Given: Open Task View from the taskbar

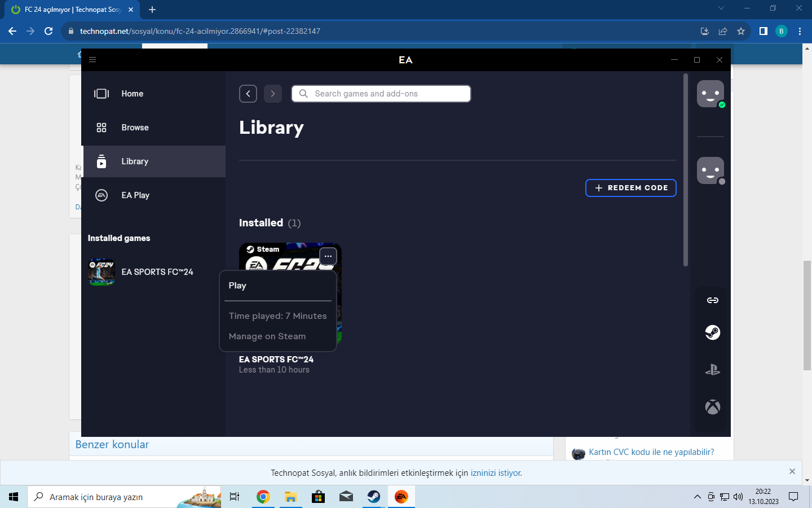Looking at the screenshot, I should pyautogui.click(x=235, y=497).
